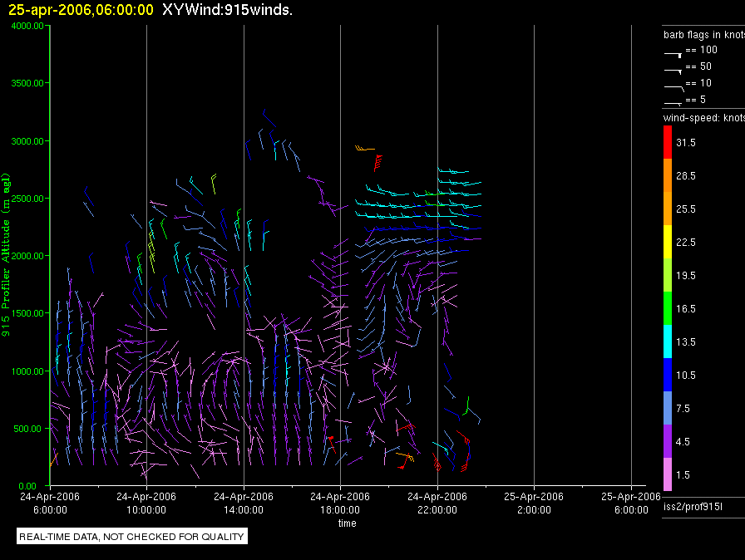Viewport: 745px width, 560px height.
Task: Select the green 16.5 knots swatch
Action: click(x=668, y=308)
